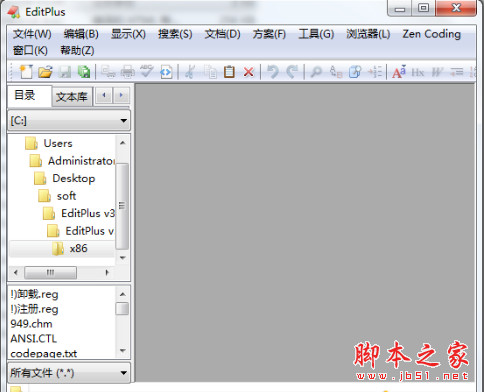The height and width of the screenshot is (392, 485).
Task: Click the Hx hex viewer icon
Action: (418, 72)
